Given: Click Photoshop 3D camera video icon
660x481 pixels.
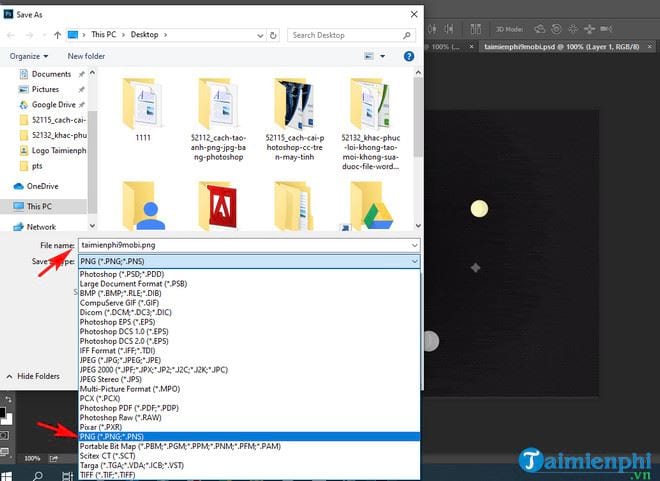Looking at the screenshot, I should [606, 29].
